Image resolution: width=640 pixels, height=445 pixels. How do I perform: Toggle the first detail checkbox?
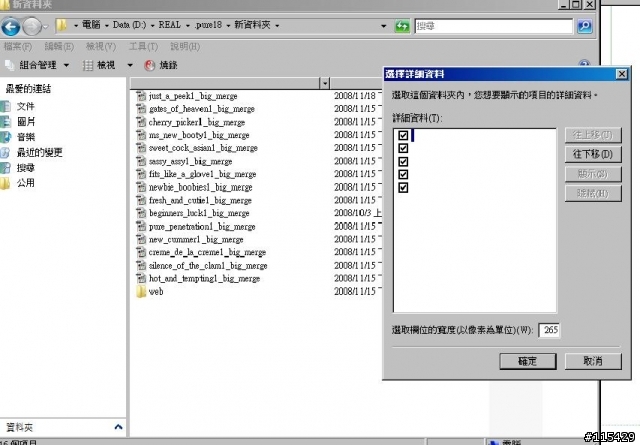pyautogui.click(x=403, y=135)
